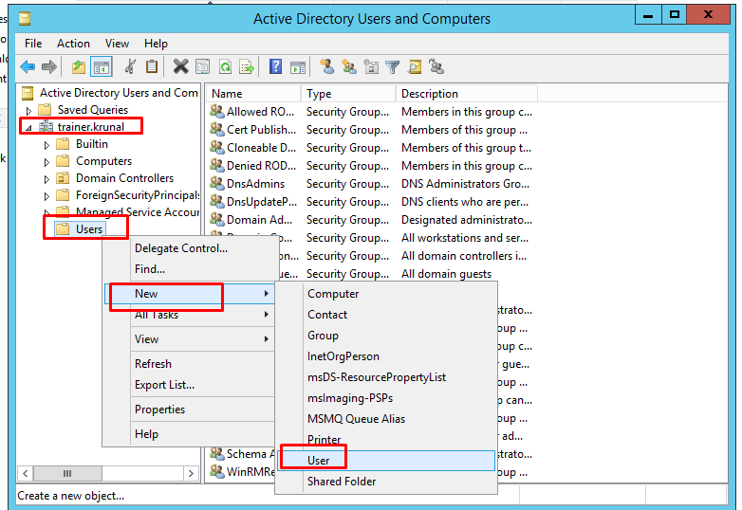Click the tree pane horizontal scrollbar
This screenshot has width=742, height=510.
(x=100, y=473)
